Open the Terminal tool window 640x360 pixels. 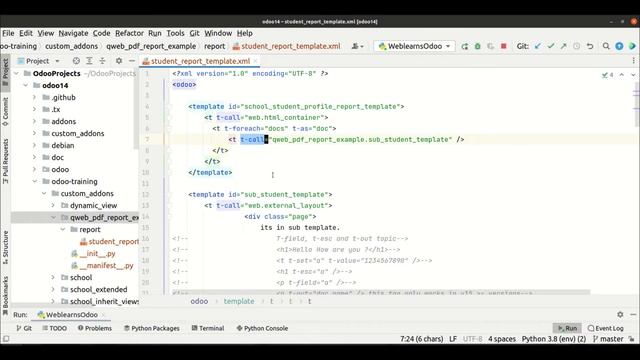pos(208,328)
